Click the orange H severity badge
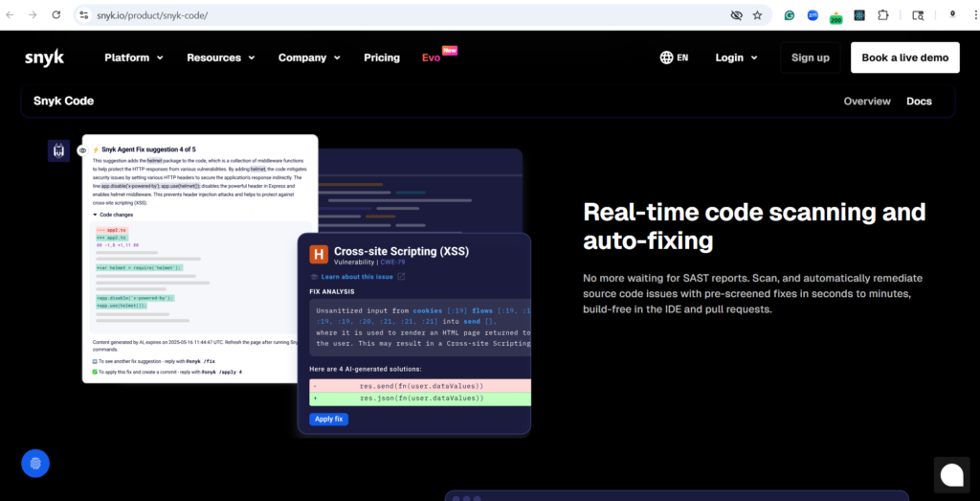The width and height of the screenshot is (980, 501). point(319,254)
